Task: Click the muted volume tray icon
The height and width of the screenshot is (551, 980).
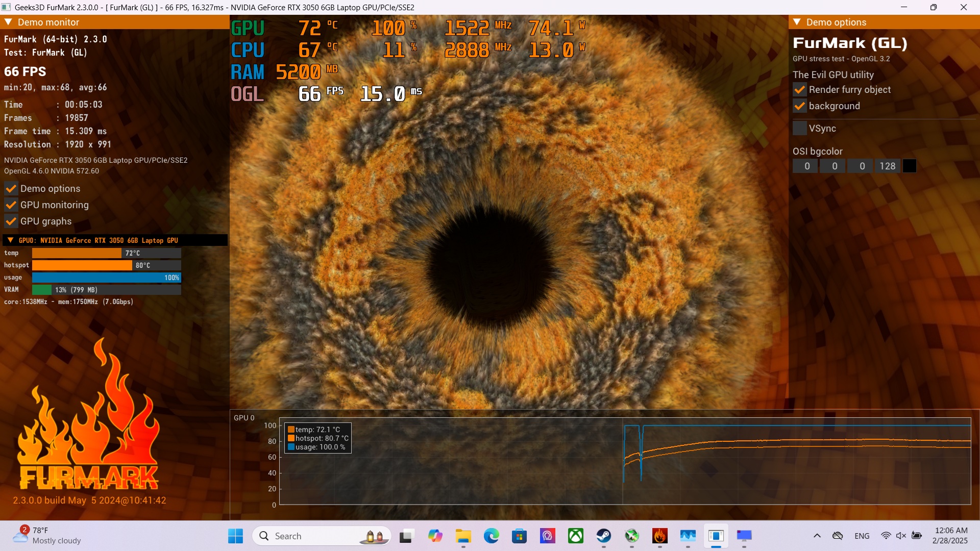Action: point(901,536)
